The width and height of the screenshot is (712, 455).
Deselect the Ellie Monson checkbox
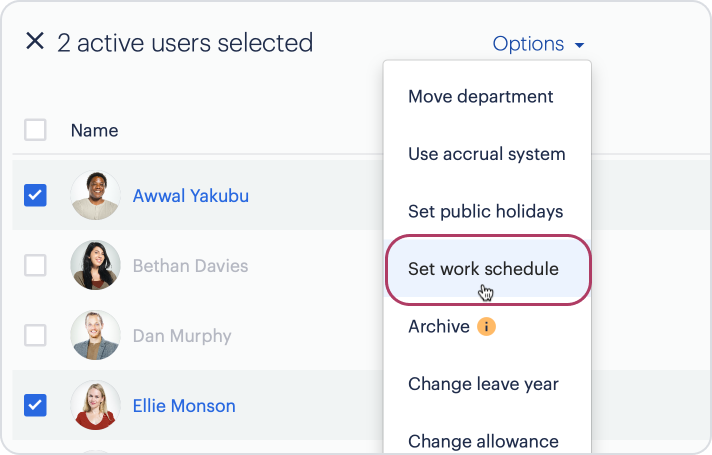pos(35,406)
